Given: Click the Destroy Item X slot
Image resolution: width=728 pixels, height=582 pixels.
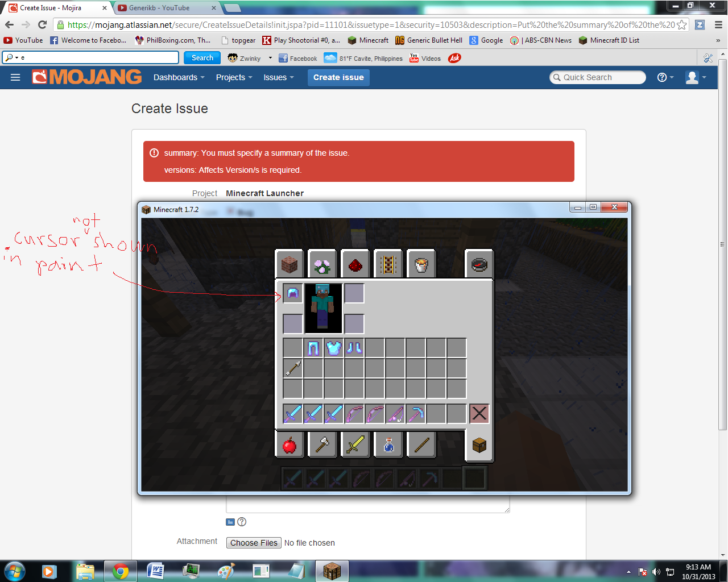Looking at the screenshot, I should (479, 414).
